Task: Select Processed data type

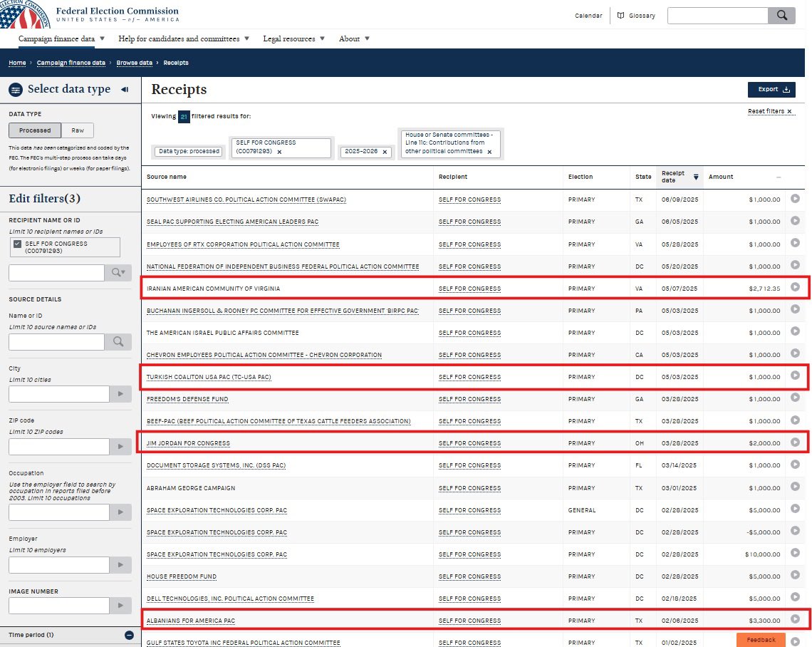Action: [35, 130]
